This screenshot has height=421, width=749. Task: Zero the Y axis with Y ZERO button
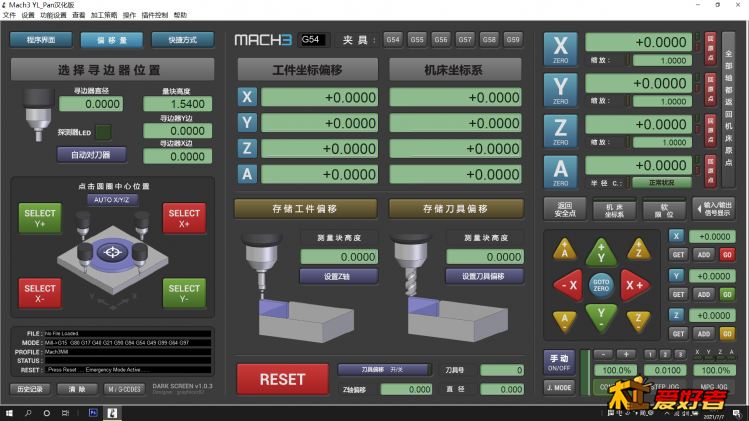(x=560, y=90)
